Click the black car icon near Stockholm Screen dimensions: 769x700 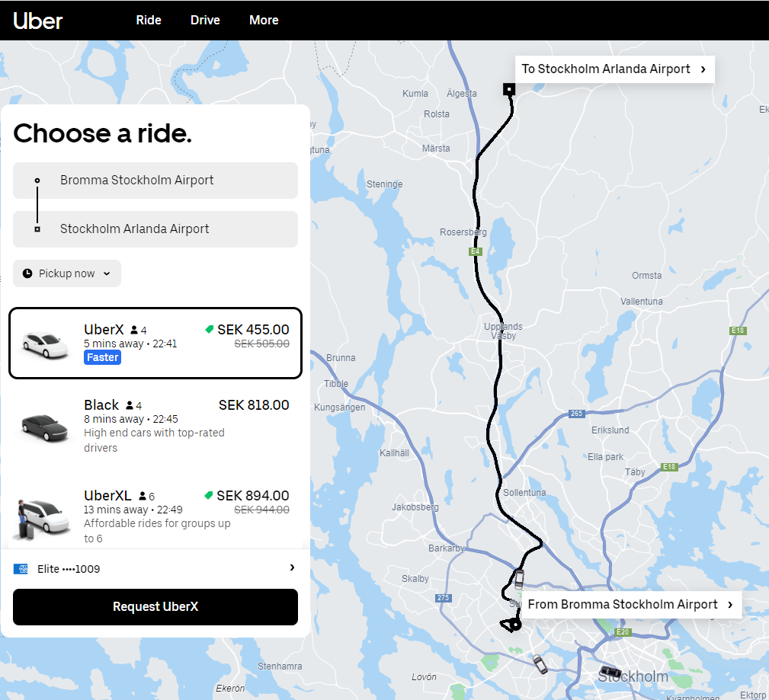(610, 673)
